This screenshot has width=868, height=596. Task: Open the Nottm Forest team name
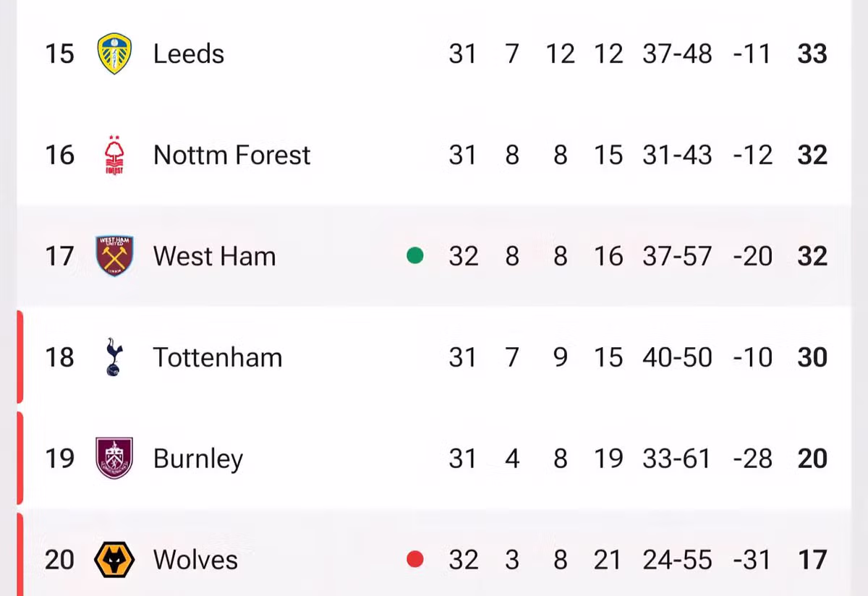[x=231, y=155]
